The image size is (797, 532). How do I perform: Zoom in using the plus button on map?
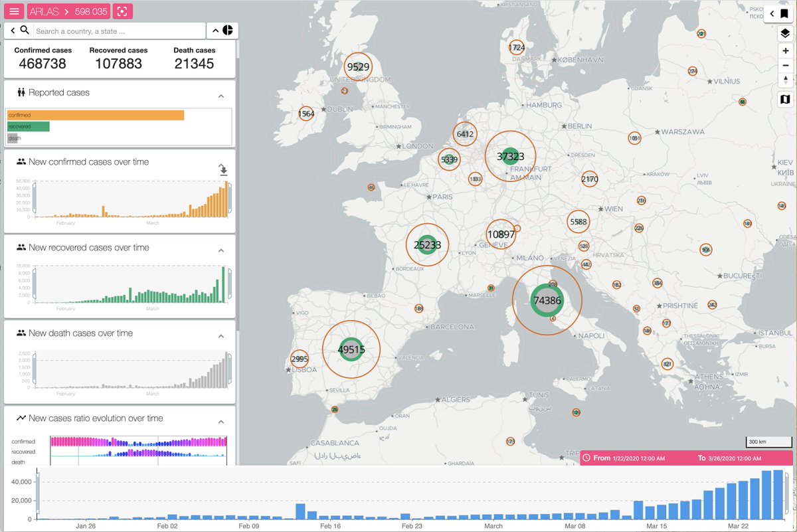(787, 50)
